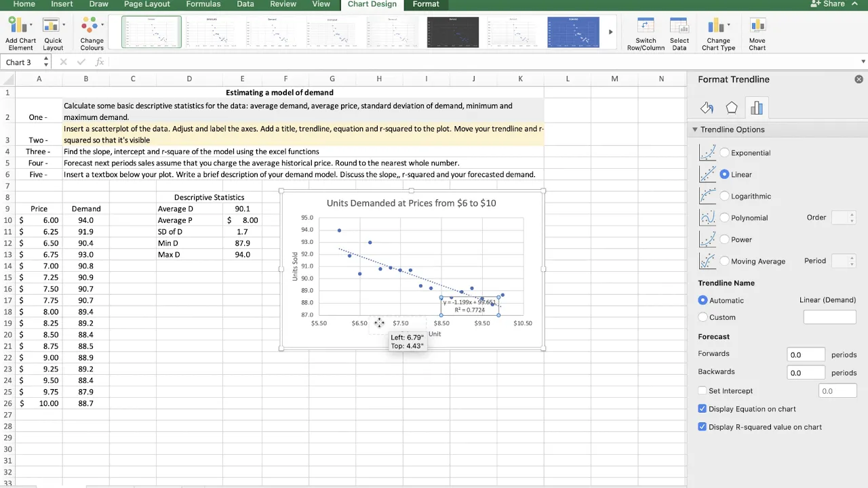
Task: Click the Change Colours icon
Action: click(89, 26)
